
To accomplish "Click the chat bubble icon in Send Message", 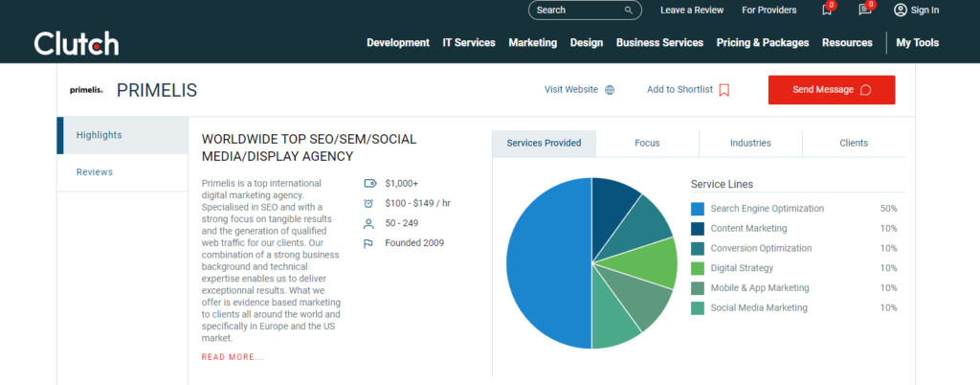I will (x=865, y=90).
